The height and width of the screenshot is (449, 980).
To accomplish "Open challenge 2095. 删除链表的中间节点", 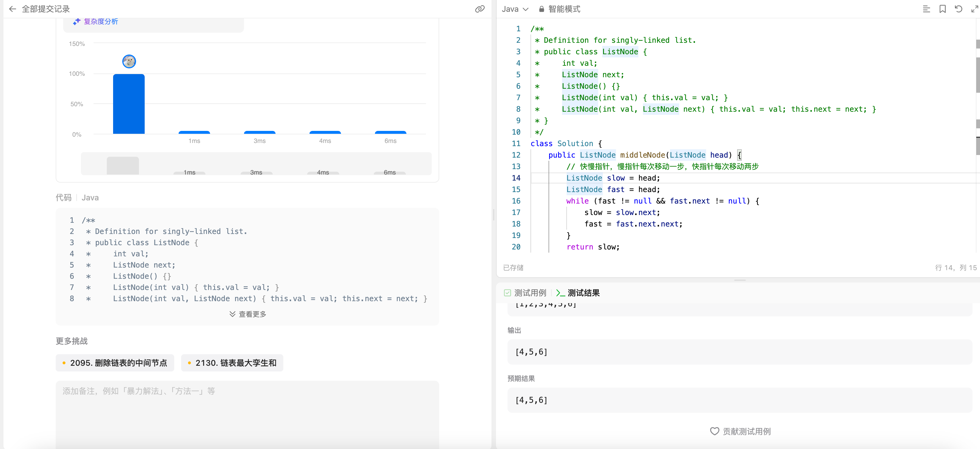I will coord(115,363).
